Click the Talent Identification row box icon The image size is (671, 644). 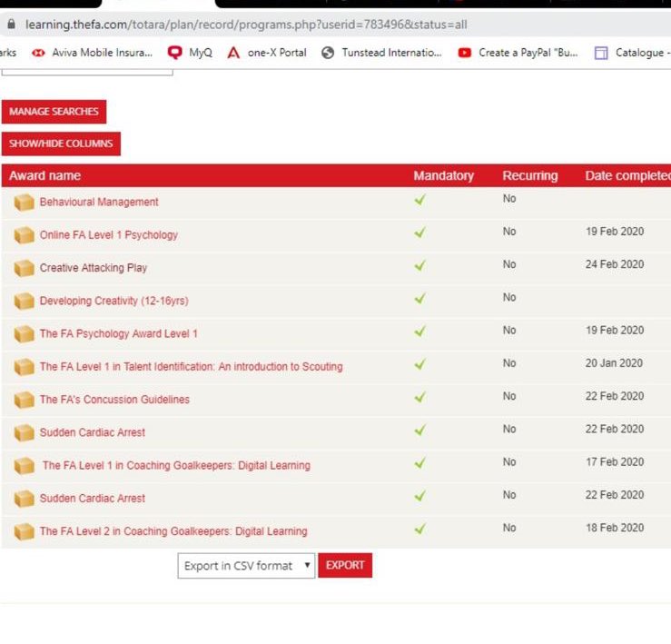click(24, 367)
